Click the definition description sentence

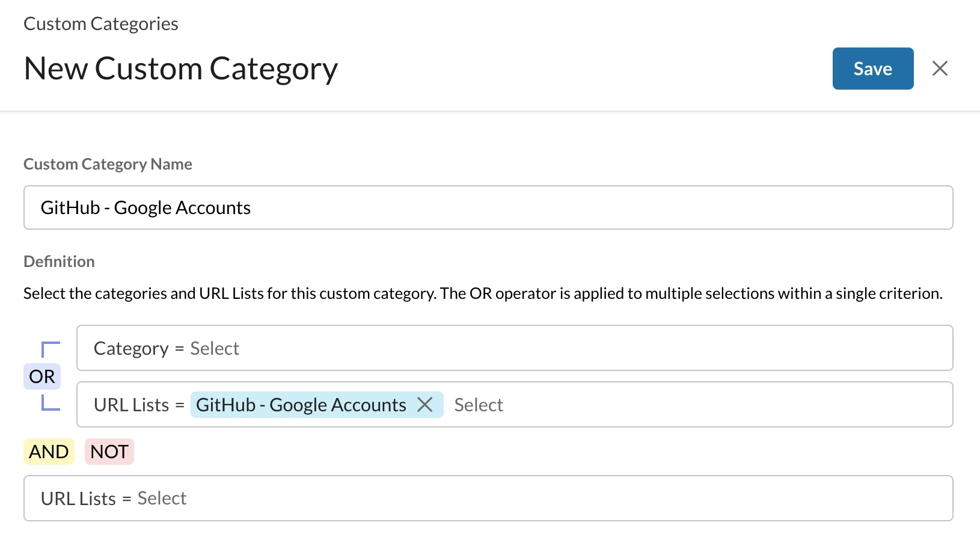click(x=483, y=293)
